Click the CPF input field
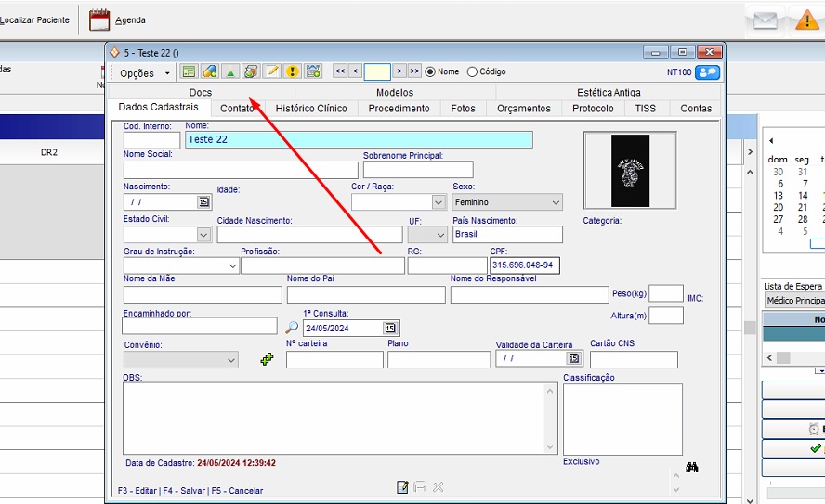825x504 pixels. pyautogui.click(x=525, y=265)
